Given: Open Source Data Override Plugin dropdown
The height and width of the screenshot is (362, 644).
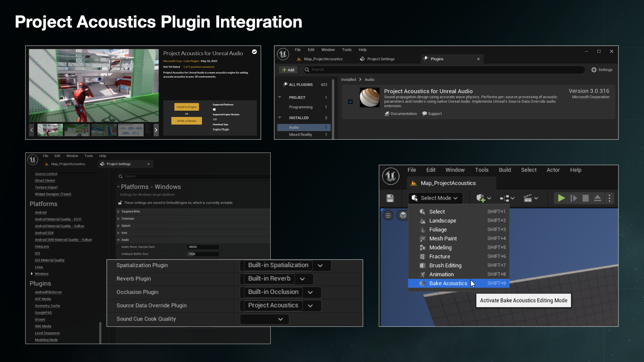Looking at the screenshot, I should click(281, 306).
